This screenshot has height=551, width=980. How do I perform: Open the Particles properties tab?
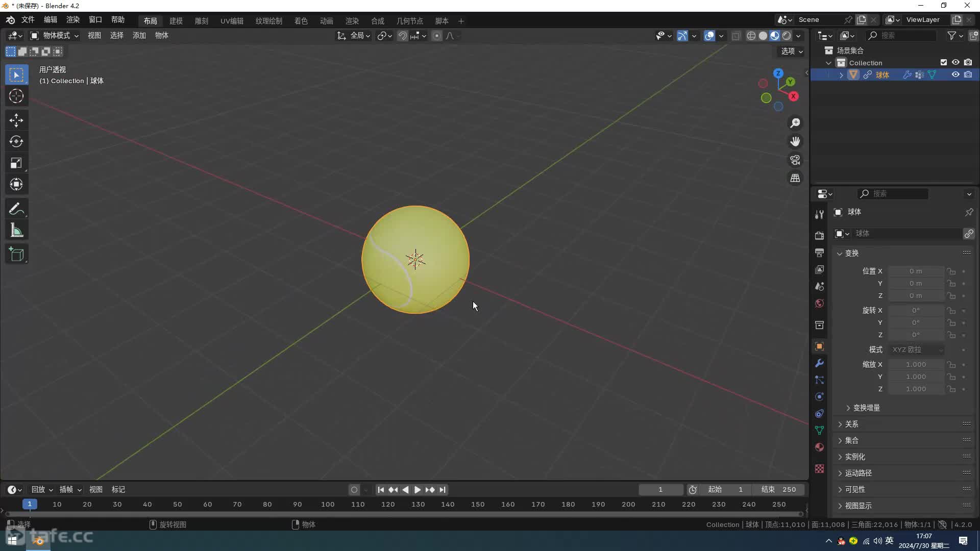point(819,380)
